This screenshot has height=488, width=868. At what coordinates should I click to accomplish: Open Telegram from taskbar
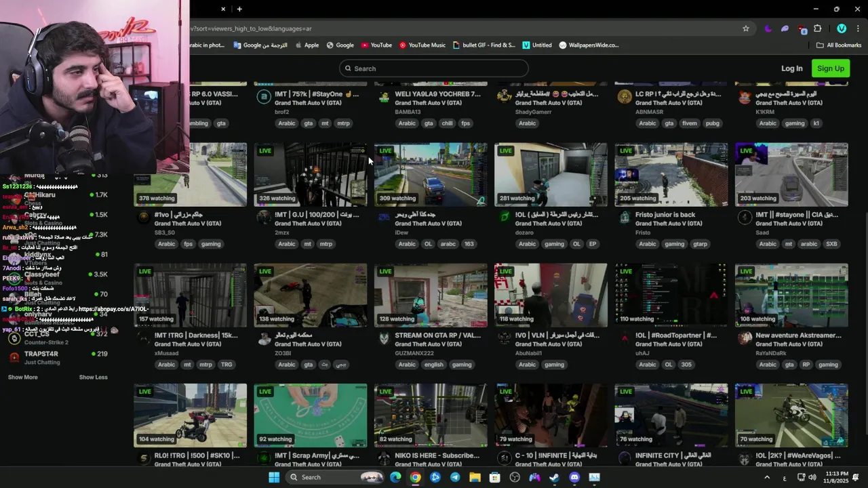point(455,477)
